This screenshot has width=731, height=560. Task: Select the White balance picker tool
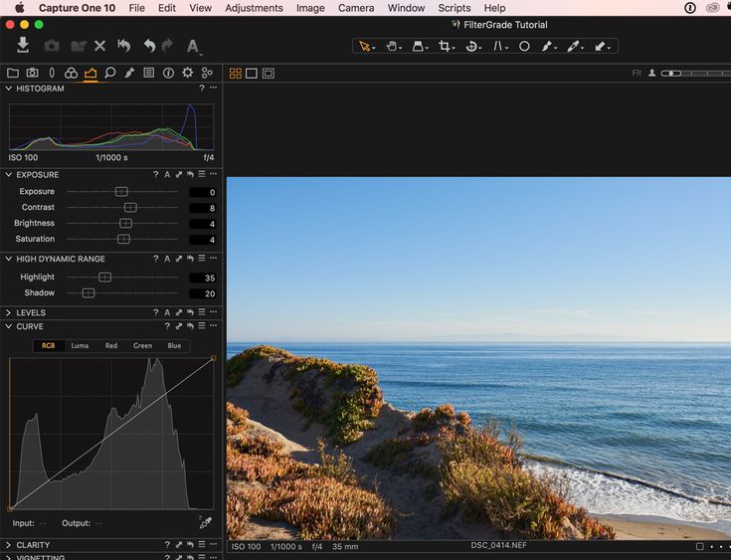(575, 46)
